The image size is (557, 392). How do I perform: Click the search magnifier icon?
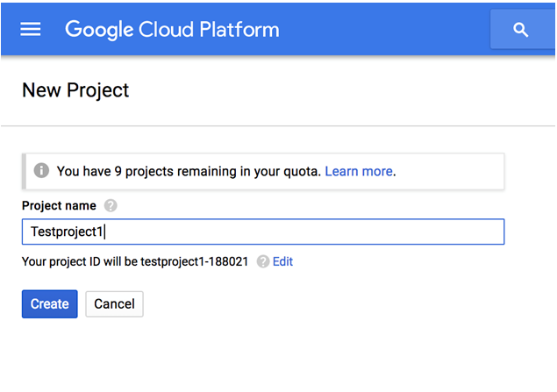point(521,30)
